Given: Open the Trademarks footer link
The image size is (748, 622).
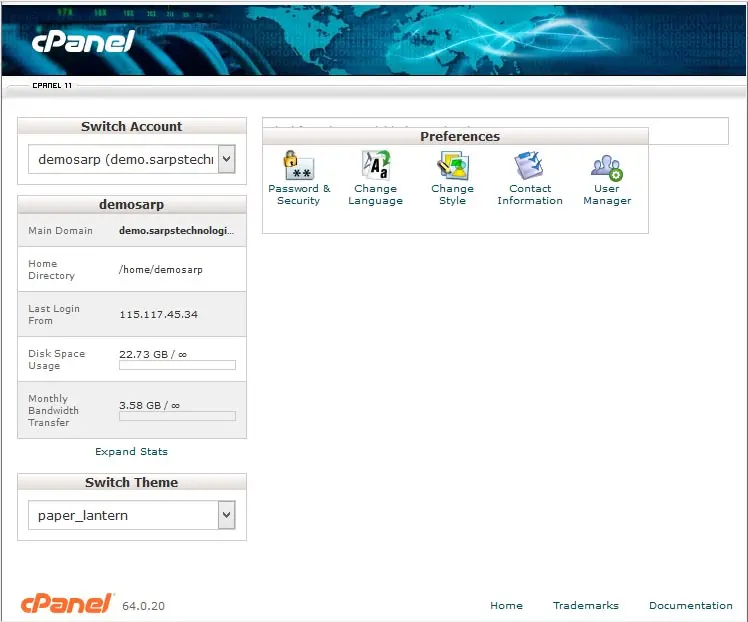Looking at the screenshot, I should tap(586, 605).
